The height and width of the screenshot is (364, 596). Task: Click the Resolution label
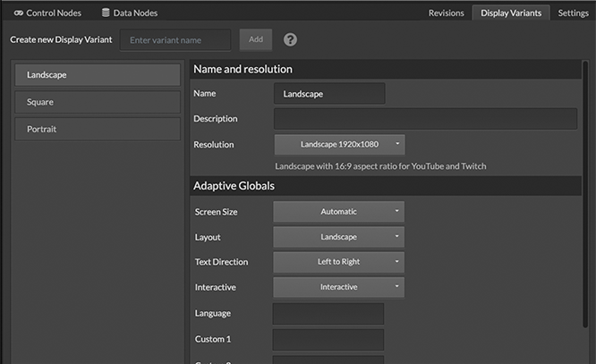point(214,145)
